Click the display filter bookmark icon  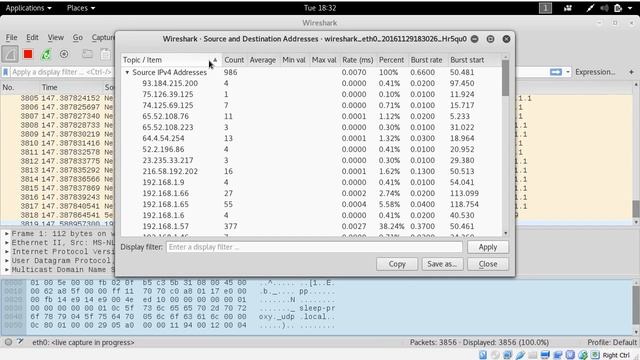click(5, 72)
